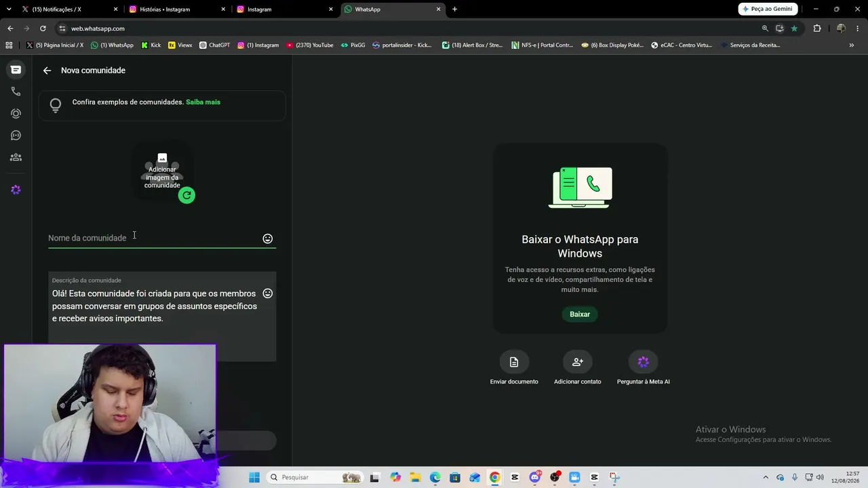
Task: Close the "(15) Notificações / X" tab
Action: tap(116, 9)
